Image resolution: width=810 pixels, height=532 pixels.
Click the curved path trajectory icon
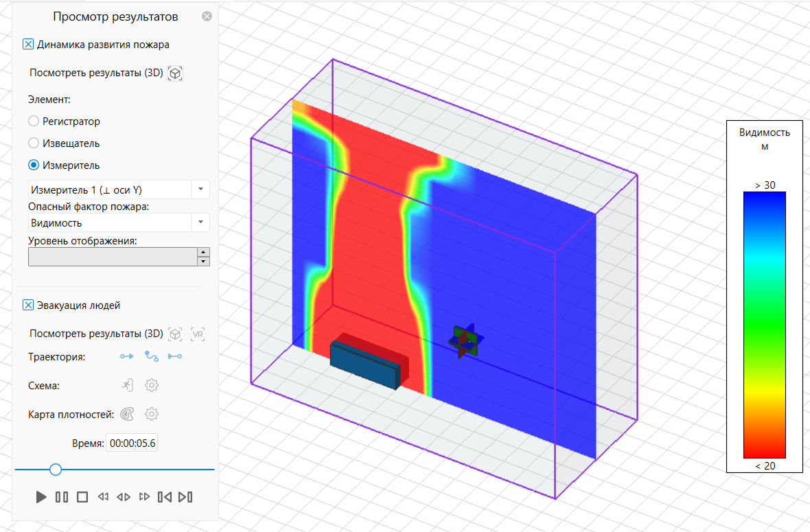[x=151, y=356]
